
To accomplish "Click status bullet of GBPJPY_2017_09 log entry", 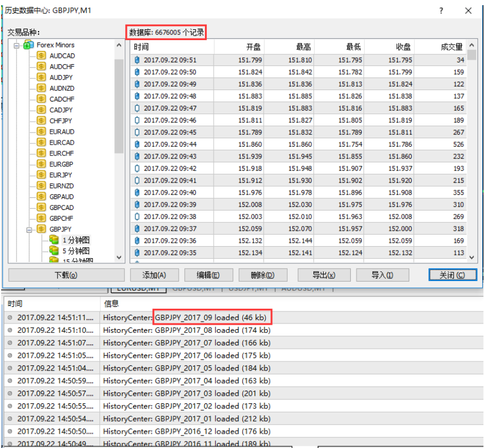I will (x=10, y=317).
